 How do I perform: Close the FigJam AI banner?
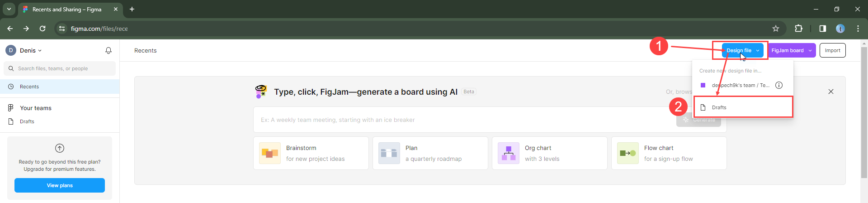click(x=830, y=92)
